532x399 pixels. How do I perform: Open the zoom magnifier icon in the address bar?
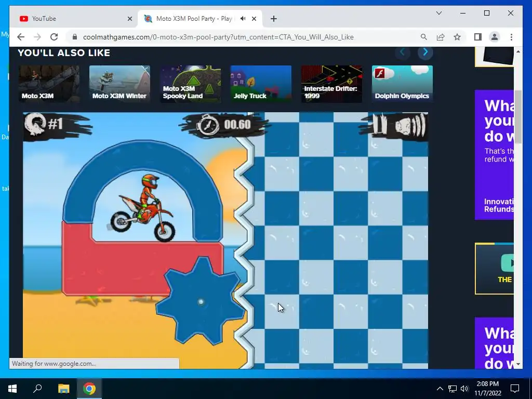coord(423,37)
